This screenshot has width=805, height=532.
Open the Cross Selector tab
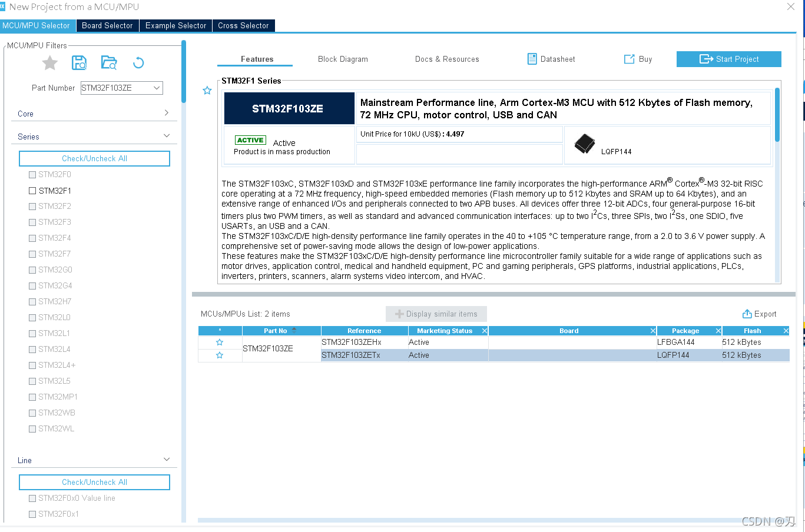tap(243, 25)
